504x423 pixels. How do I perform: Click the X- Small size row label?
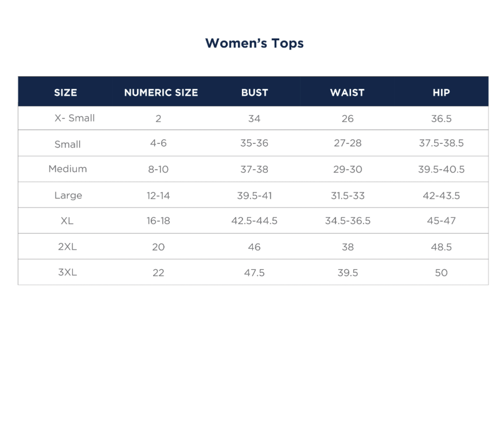[75, 118]
